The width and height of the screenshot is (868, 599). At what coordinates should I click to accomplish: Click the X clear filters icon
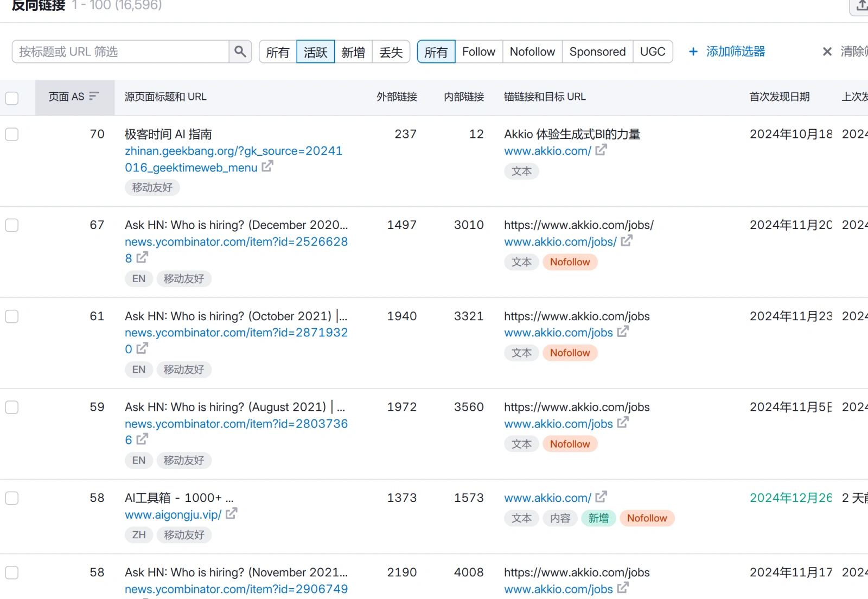click(x=827, y=52)
